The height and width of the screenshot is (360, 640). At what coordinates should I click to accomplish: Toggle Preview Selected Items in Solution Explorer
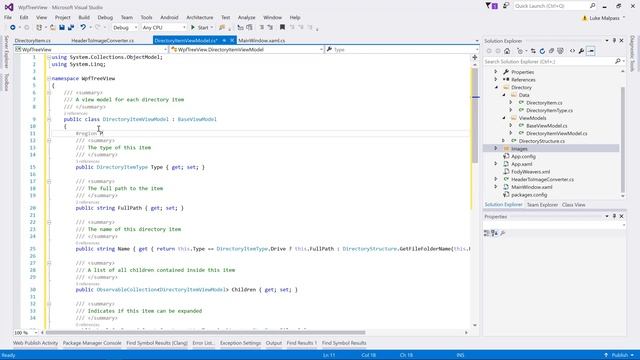(591, 51)
